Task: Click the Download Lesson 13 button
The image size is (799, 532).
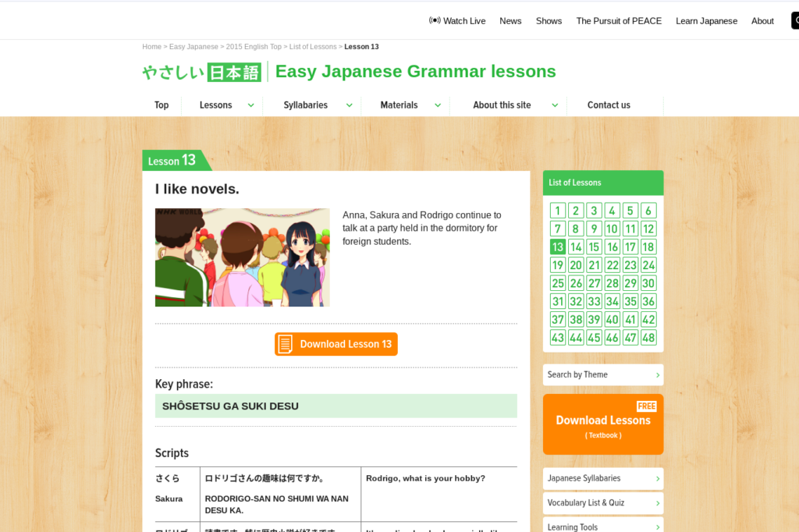Action: tap(336, 344)
